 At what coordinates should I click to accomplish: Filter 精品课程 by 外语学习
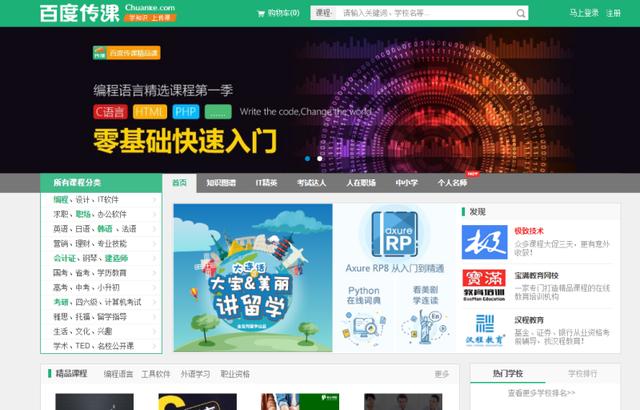pos(195,374)
